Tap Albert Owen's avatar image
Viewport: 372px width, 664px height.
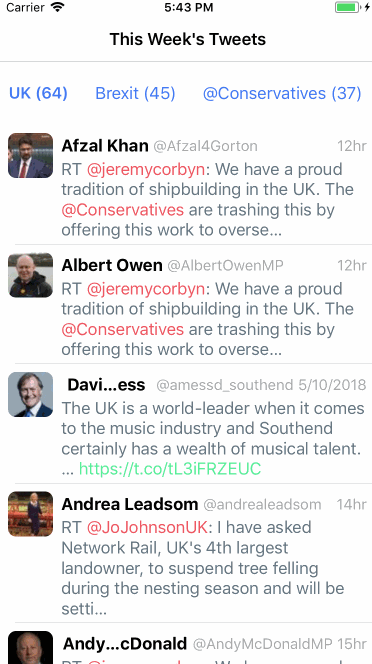tap(31, 275)
